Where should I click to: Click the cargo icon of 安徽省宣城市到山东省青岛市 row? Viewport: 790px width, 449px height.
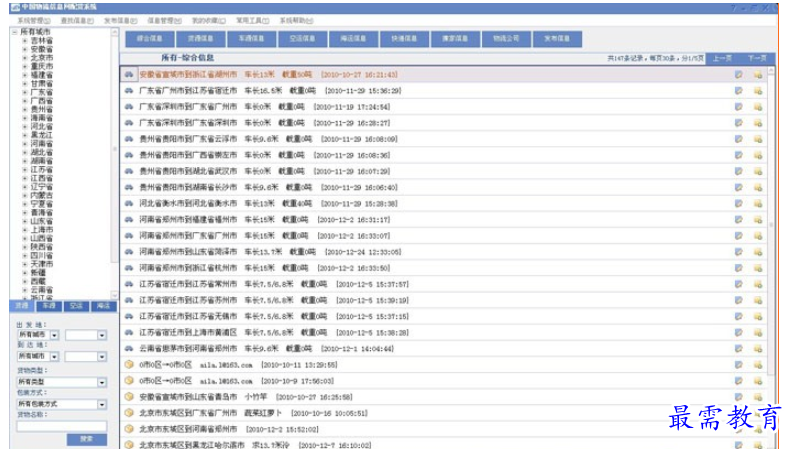(x=129, y=397)
